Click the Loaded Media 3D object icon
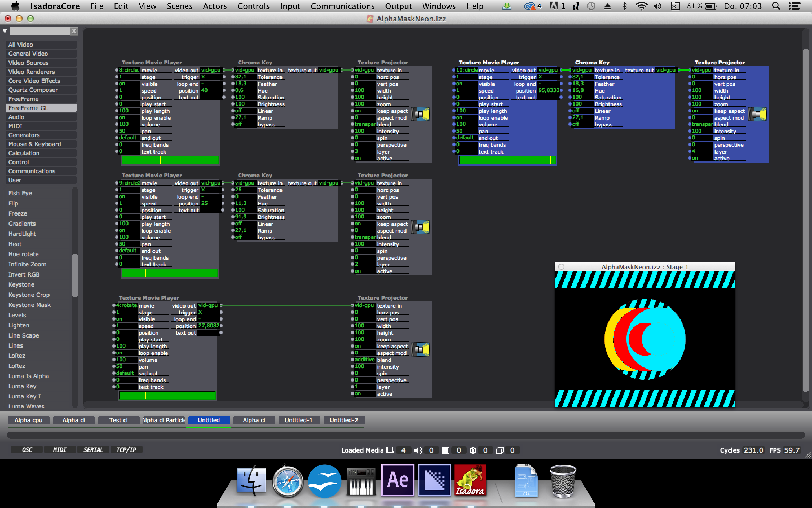The height and width of the screenshot is (508, 812). pyautogui.click(x=500, y=450)
